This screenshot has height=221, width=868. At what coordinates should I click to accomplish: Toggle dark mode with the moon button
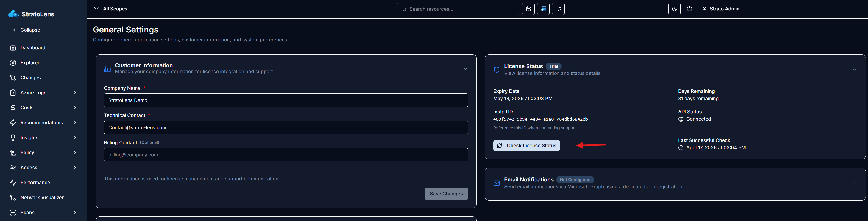tap(674, 9)
